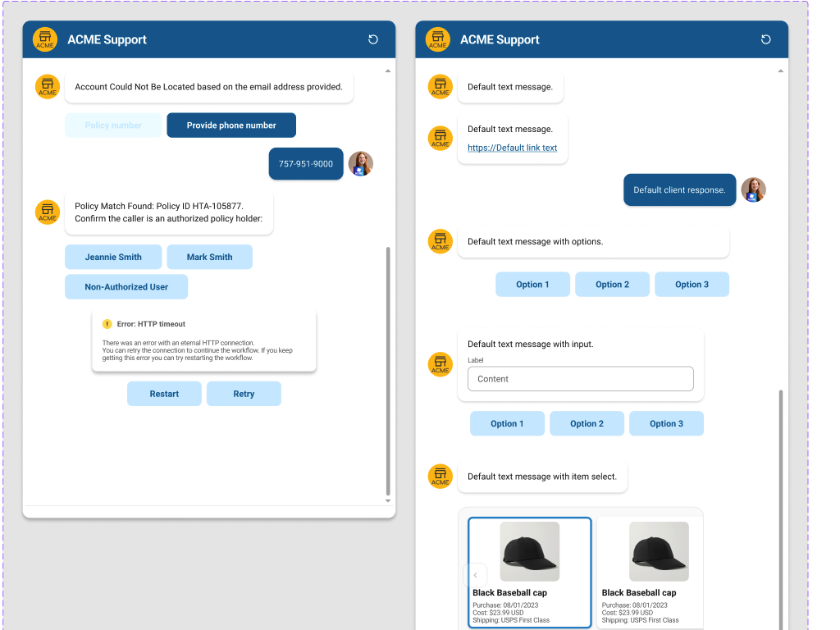Click ACME logo in right chat header
The image size is (840, 630).
438,39
